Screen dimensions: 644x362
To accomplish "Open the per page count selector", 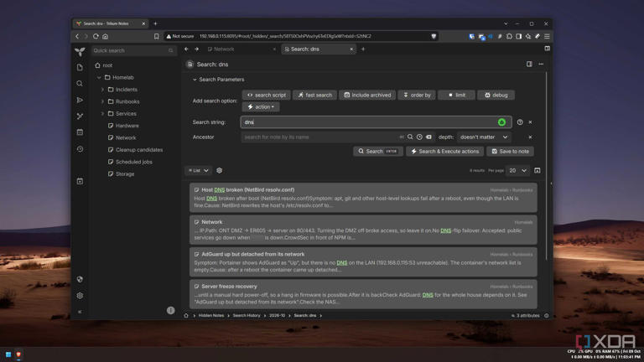I will (x=517, y=170).
